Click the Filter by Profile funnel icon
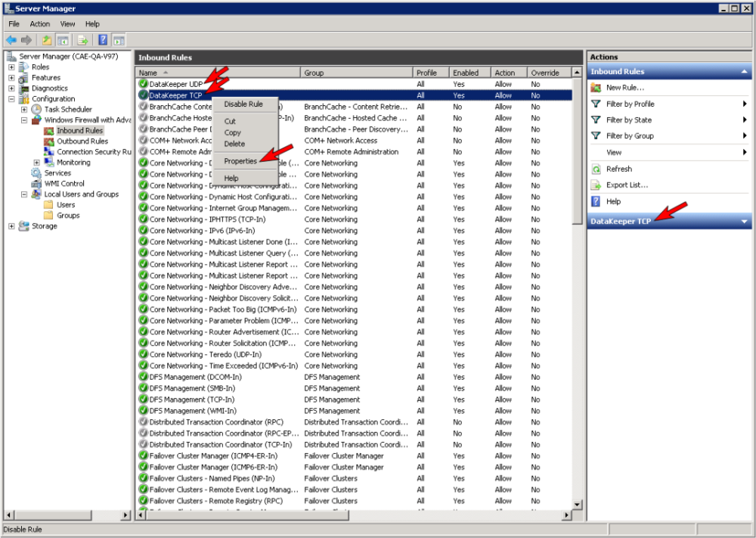756x538 pixels. coord(596,104)
